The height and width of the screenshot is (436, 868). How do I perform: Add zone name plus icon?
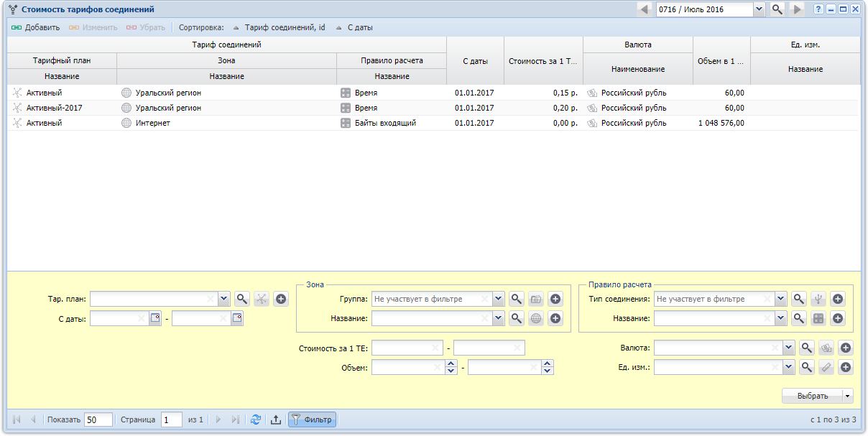pos(555,318)
